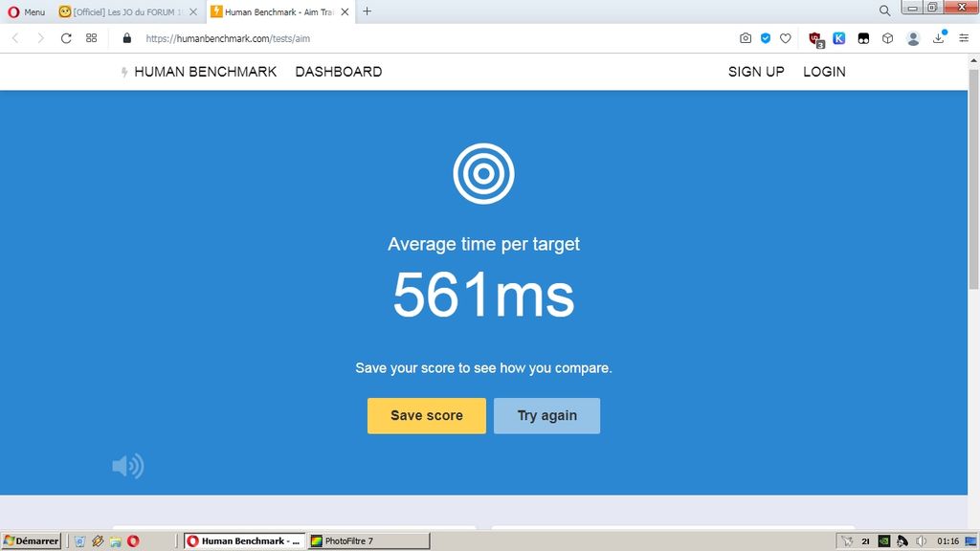The width and height of the screenshot is (980, 551).
Task: Click the recycle bin quick launch icon
Action: [79, 541]
